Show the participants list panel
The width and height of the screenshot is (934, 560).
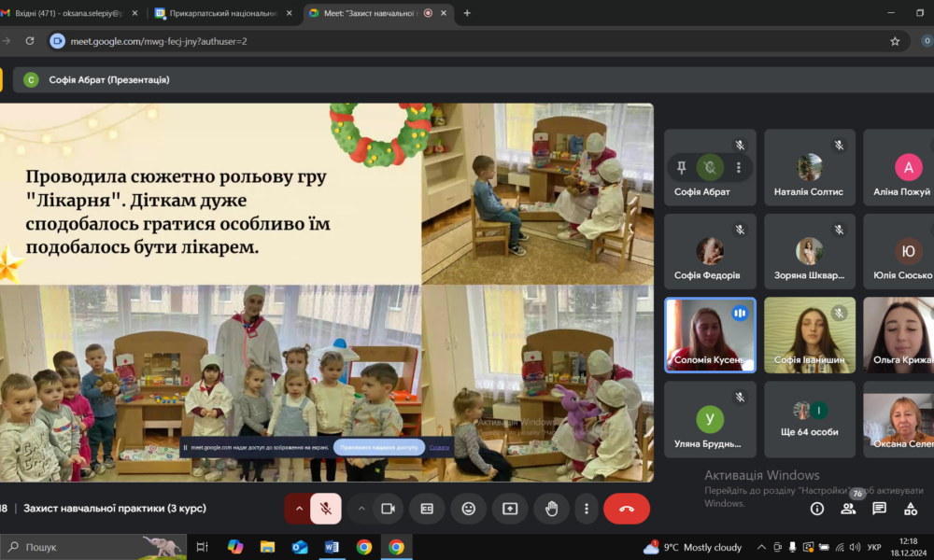pyautogui.click(x=848, y=509)
